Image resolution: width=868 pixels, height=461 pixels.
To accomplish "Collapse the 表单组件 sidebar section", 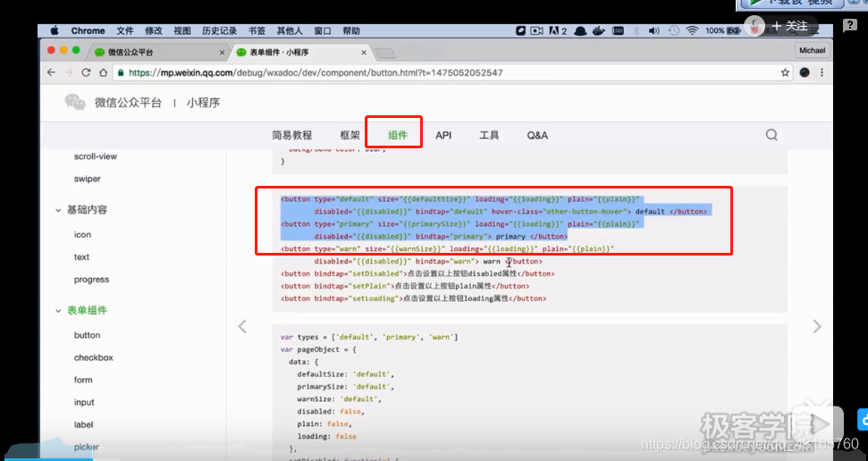I will pyautogui.click(x=81, y=311).
